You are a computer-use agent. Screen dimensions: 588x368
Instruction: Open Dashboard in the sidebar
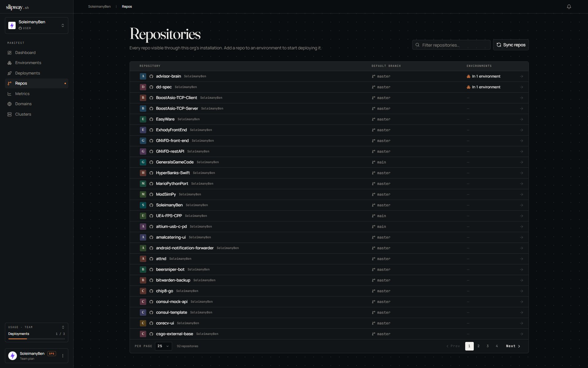[x=36, y=53]
